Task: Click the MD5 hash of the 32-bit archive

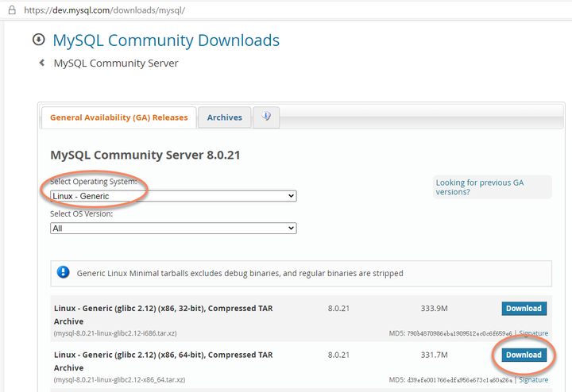Action: point(460,333)
